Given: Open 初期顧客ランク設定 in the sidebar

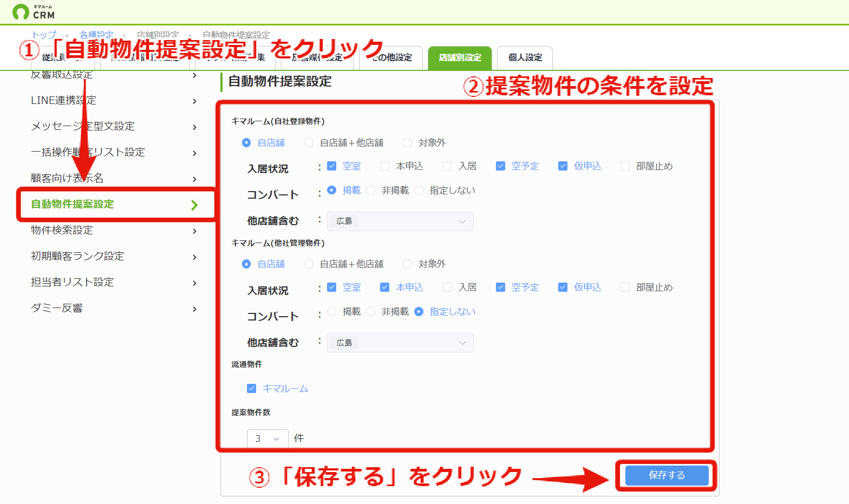Looking at the screenshot, I should tap(77, 256).
